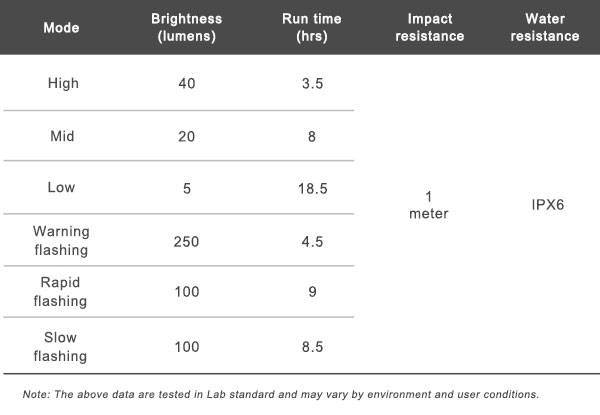Select the High mode row label
Image resolution: width=600 pixels, height=415 pixels.
point(63,83)
